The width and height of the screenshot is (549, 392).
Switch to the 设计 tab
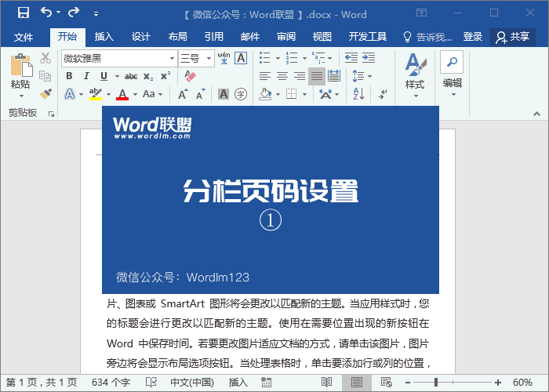(140, 36)
